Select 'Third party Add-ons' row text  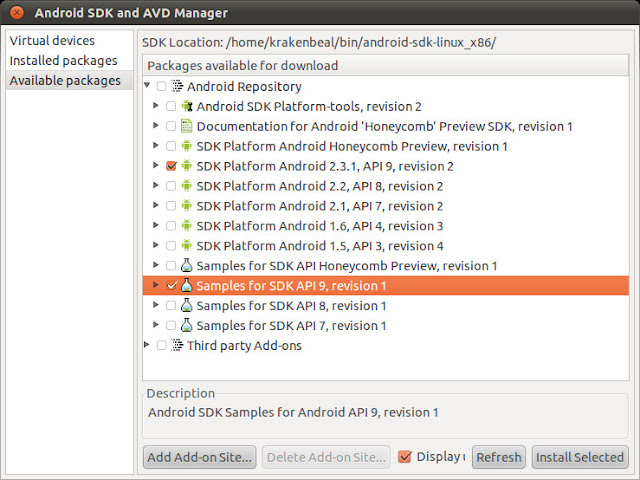click(244, 345)
